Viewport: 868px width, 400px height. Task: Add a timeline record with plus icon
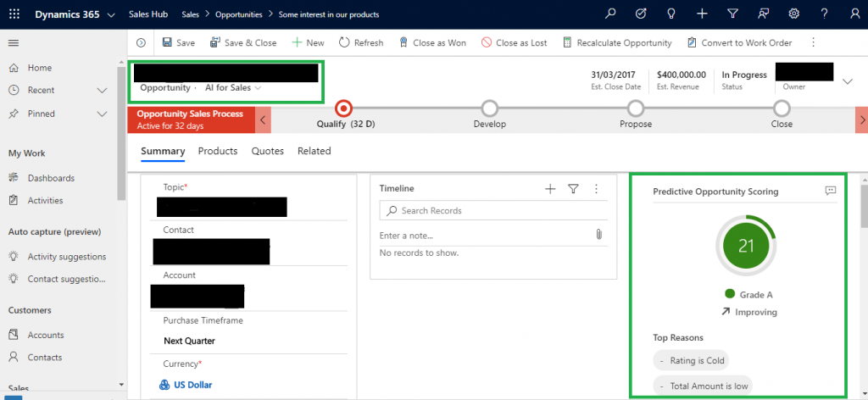[550, 189]
